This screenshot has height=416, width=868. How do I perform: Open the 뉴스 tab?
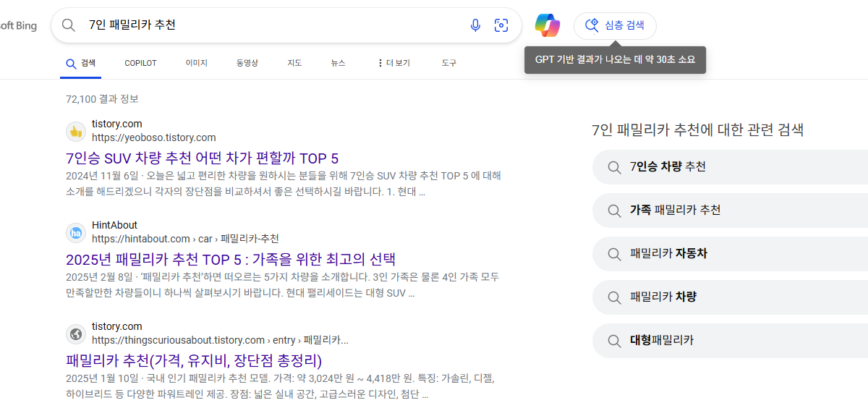[x=338, y=63]
